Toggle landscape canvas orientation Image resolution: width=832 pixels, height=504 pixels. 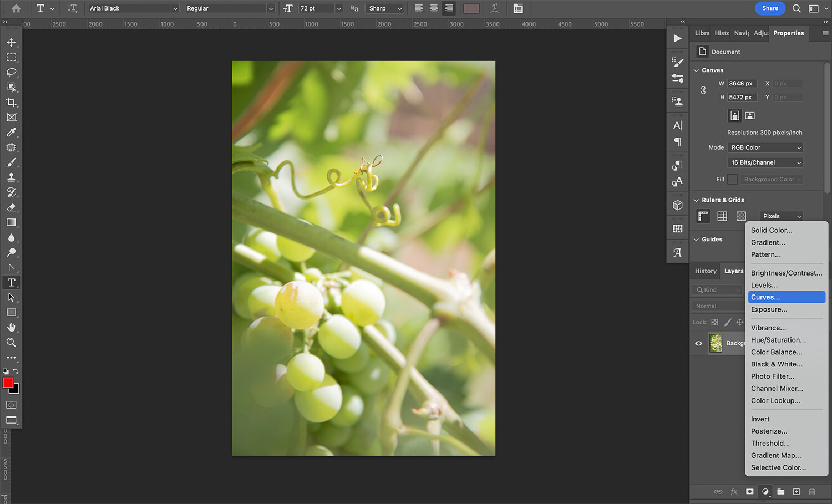click(750, 115)
